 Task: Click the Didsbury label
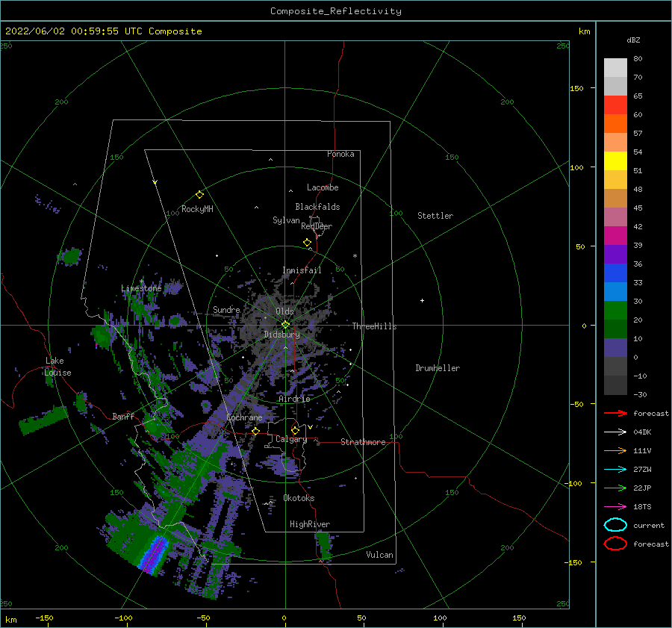281,335
